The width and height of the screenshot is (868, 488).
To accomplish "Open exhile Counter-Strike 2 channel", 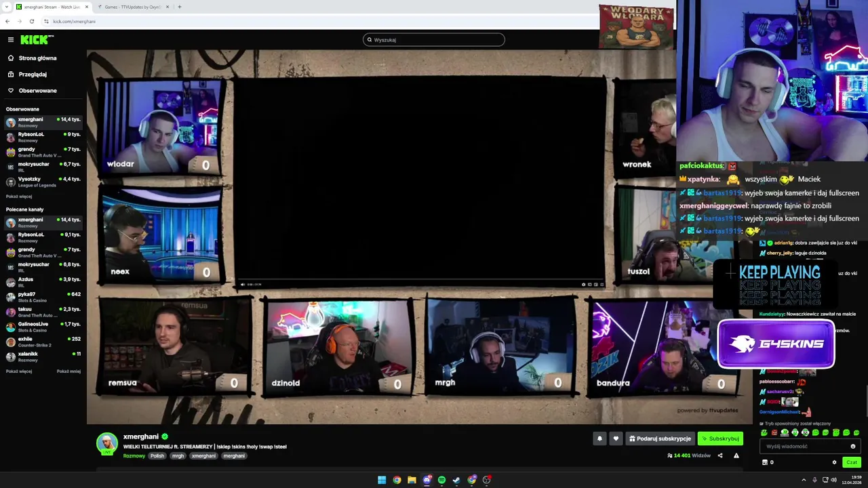I will pyautogui.click(x=43, y=342).
